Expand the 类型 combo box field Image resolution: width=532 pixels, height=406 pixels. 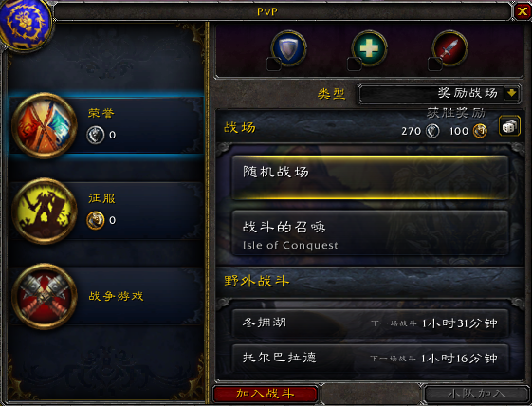click(x=439, y=93)
